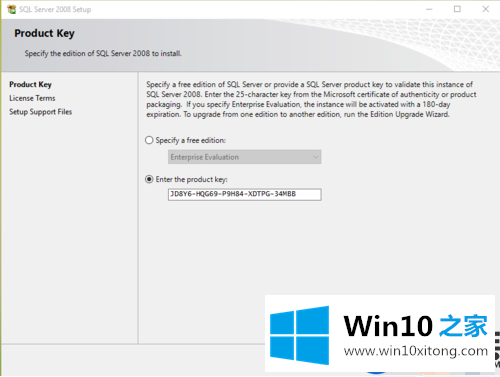The width and height of the screenshot is (500, 377).
Task: Click the SQL Server Setup title bar icon
Action: click(11, 9)
